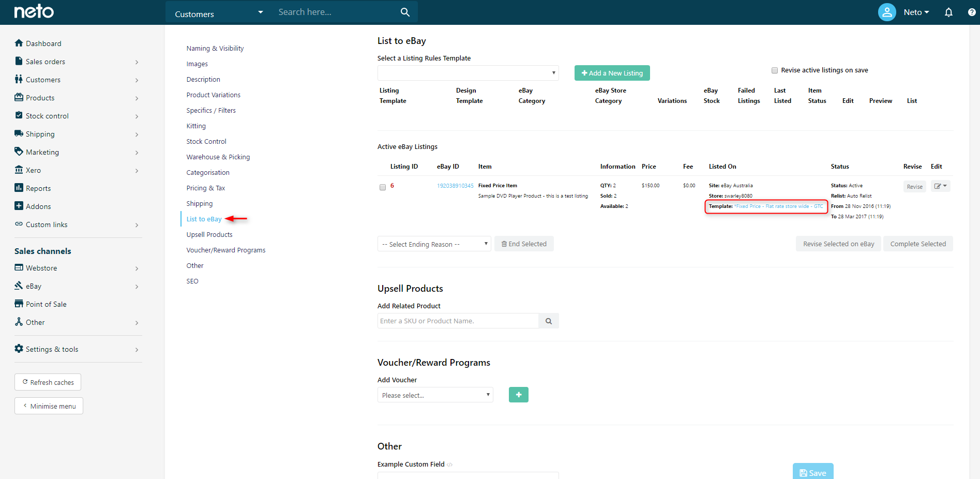Click the Minimise menu button

tap(49, 406)
